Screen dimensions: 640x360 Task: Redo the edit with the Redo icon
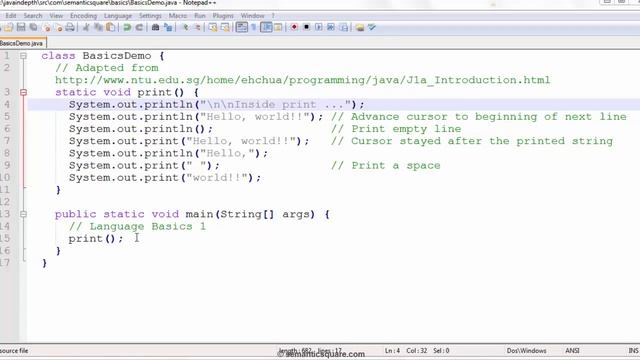(139, 27)
